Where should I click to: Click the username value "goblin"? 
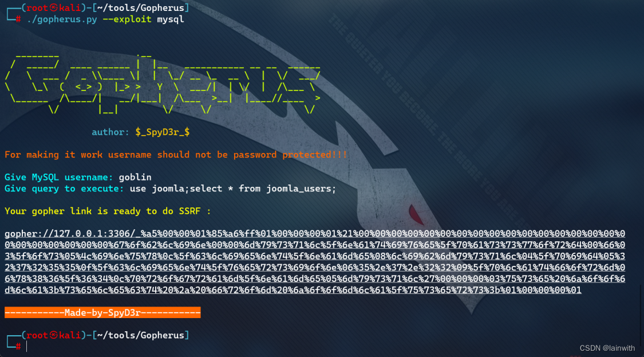pyautogui.click(x=135, y=177)
